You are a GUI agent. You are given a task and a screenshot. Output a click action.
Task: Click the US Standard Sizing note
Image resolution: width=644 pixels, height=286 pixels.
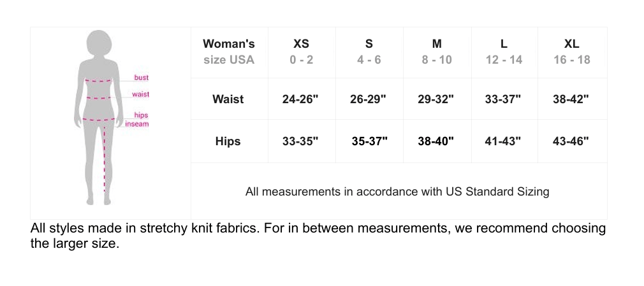(x=397, y=191)
